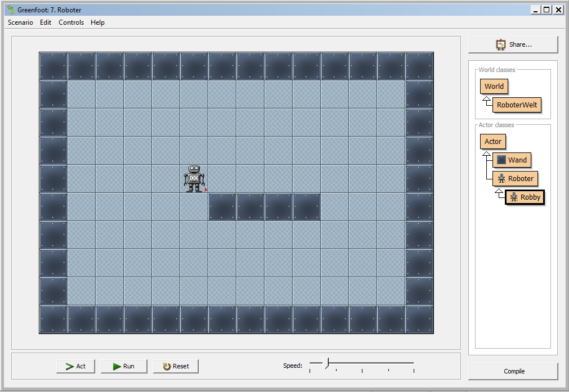Open the Scenario menu
Viewport: 569px width, 392px height.
(x=20, y=22)
